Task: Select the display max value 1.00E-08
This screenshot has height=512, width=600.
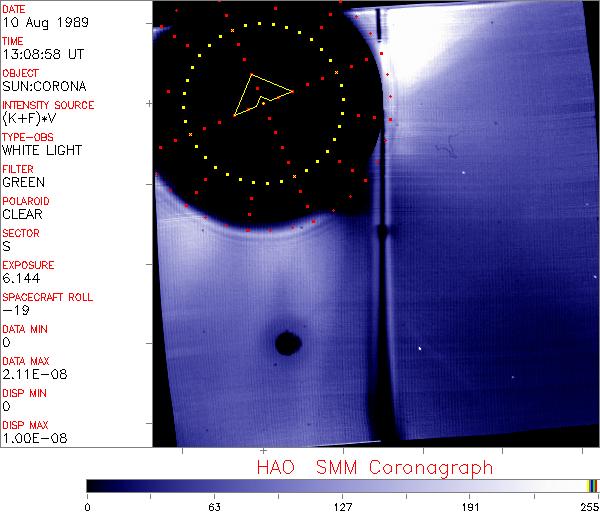Action: [x=35, y=438]
